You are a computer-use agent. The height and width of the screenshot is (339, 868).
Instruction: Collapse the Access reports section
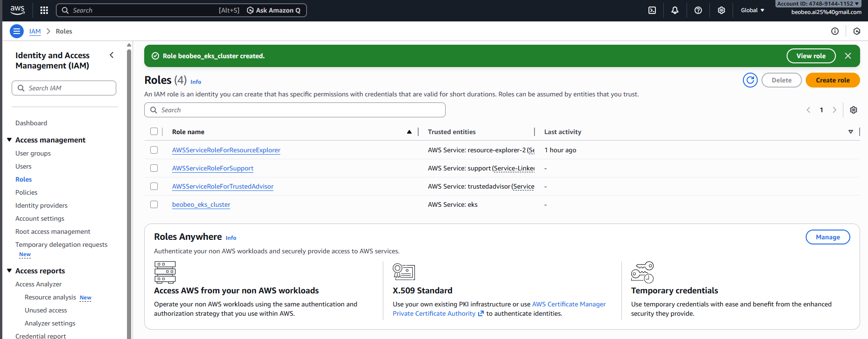click(9, 271)
